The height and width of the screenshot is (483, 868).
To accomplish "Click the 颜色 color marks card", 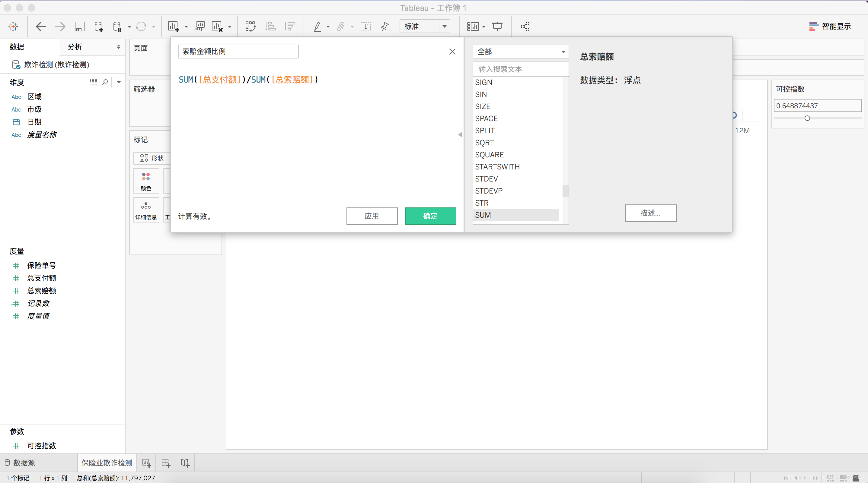I will click(146, 181).
